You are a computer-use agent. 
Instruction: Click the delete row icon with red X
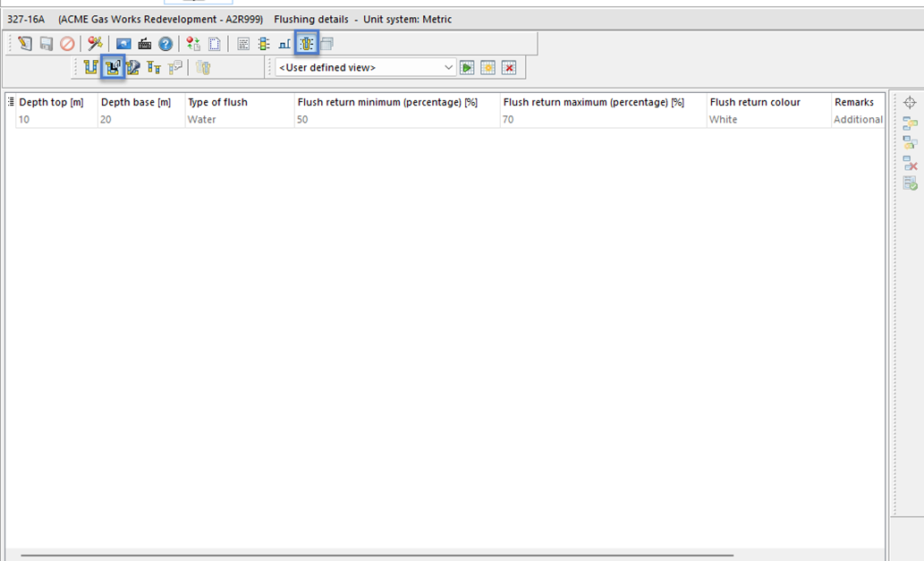(x=910, y=163)
